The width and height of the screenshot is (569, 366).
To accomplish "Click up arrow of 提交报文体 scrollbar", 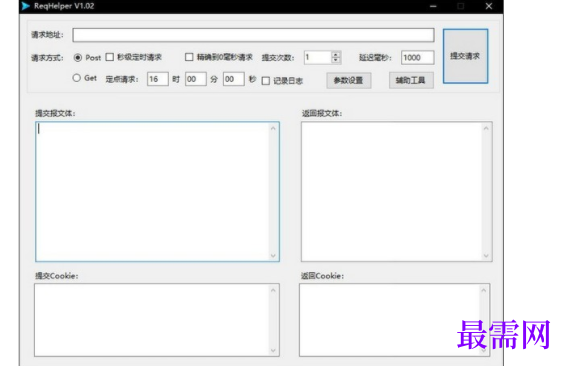I will point(273,128).
